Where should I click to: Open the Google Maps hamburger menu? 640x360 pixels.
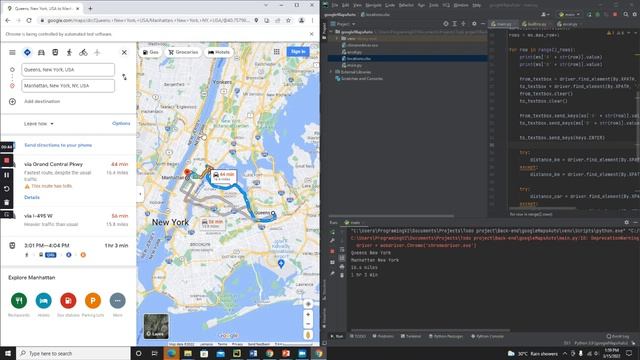click(12, 52)
